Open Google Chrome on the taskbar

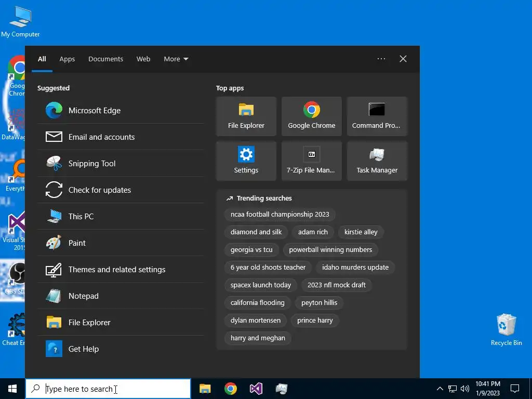[x=230, y=389]
